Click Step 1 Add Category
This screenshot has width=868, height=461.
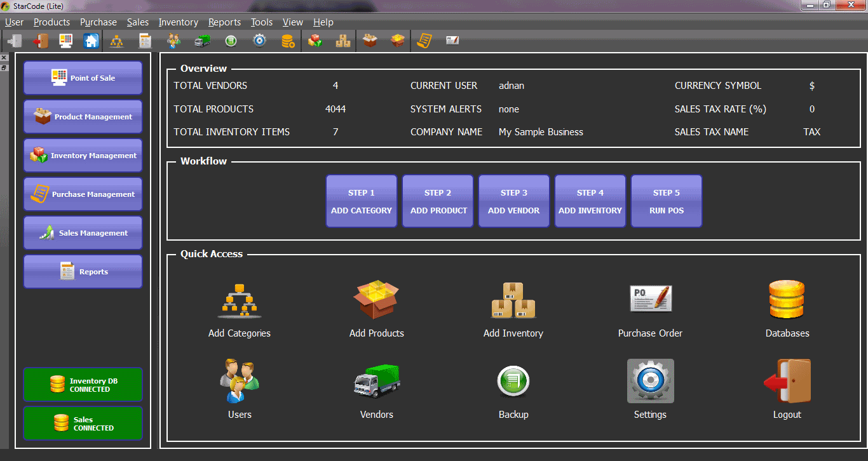click(x=362, y=201)
